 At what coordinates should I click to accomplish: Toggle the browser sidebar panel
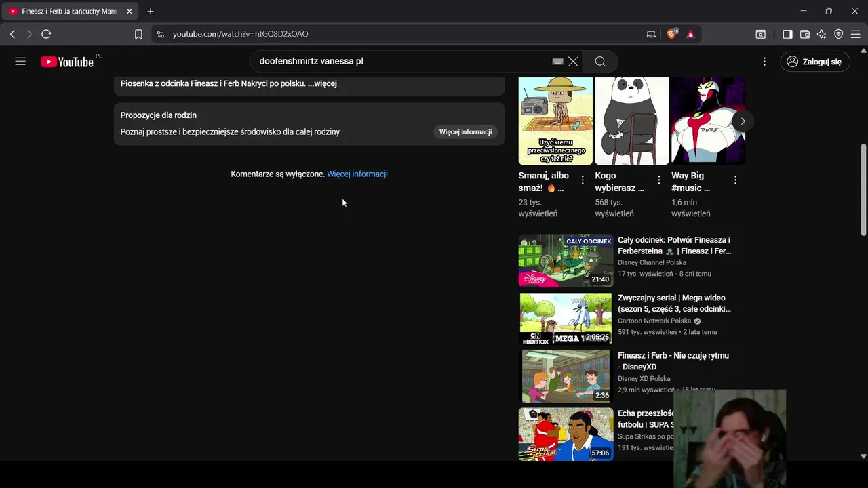point(787,34)
